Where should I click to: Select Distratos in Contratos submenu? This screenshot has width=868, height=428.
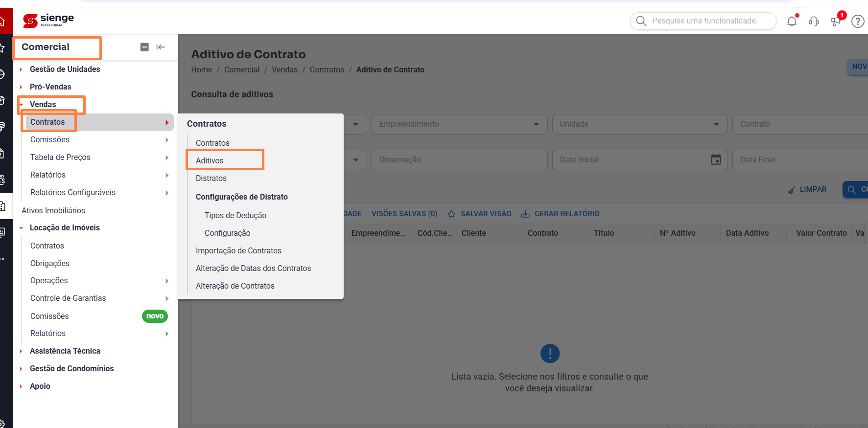click(211, 178)
